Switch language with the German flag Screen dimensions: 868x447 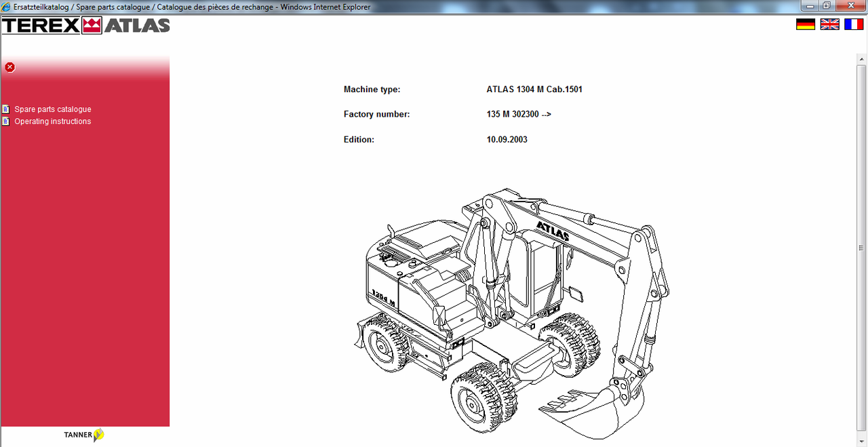coord(806,24)
